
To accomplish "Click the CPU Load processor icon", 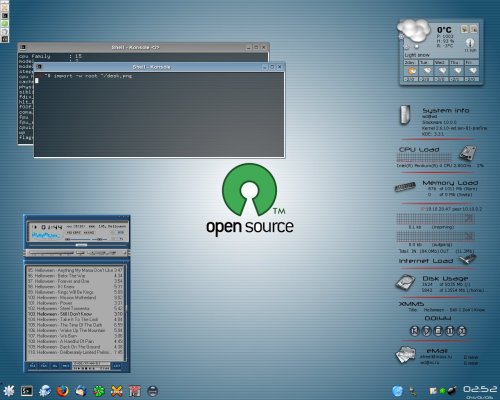I will tap(468, 153).
